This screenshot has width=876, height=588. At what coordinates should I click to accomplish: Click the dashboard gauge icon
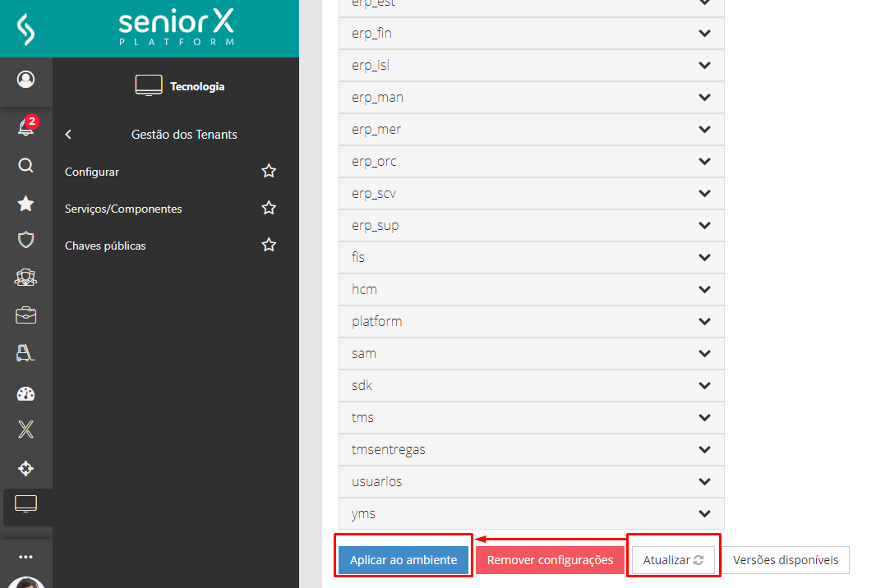(x=25, y=393)
